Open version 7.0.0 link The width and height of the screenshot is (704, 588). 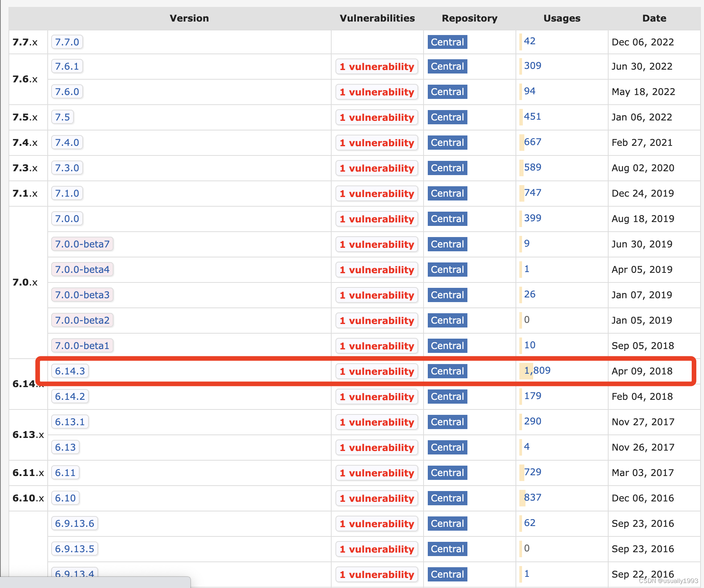pyautogui.click(x=67, y=219)
